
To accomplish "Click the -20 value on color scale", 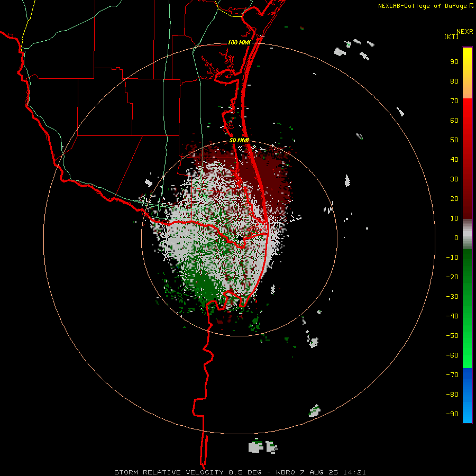I will click(x=452, y=277).
